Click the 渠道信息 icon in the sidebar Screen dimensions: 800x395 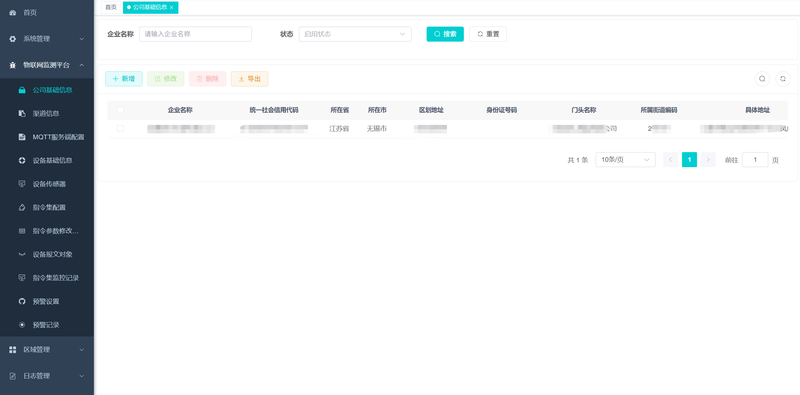(x=22, y=113)
